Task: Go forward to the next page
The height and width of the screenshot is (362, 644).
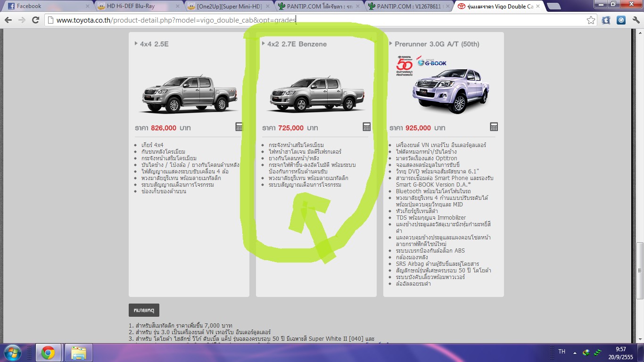Action: [22, 20]
